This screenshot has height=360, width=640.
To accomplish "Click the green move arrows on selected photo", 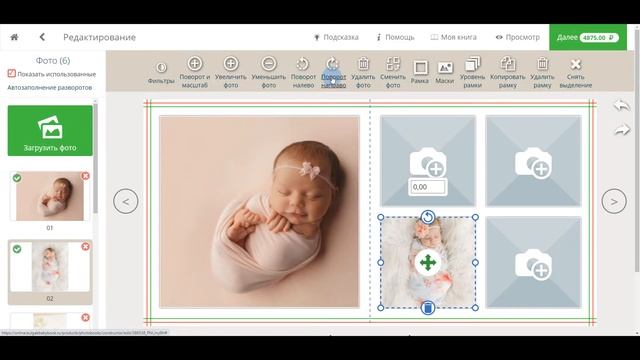I will 428,263.
